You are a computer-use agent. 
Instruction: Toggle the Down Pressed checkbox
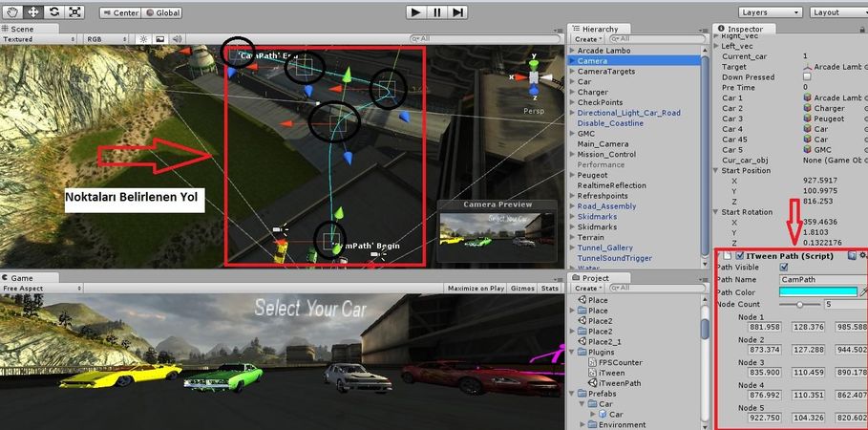(x=808, y=77)
